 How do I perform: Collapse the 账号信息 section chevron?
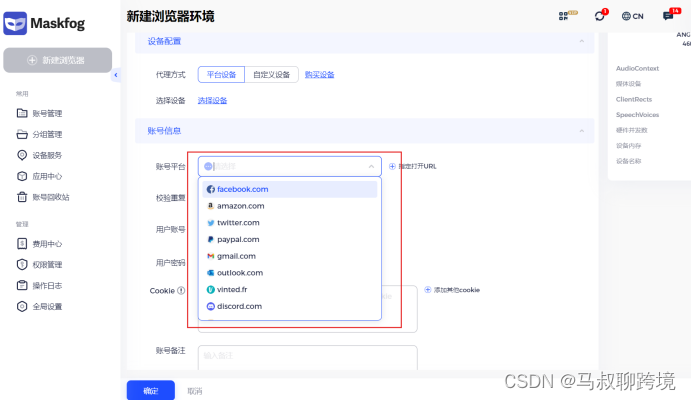tap(582, 131)
